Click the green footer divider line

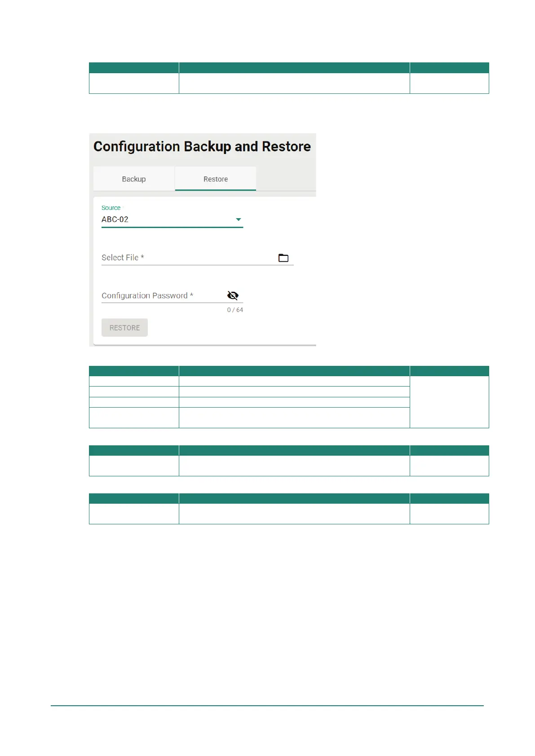(267, 706)
